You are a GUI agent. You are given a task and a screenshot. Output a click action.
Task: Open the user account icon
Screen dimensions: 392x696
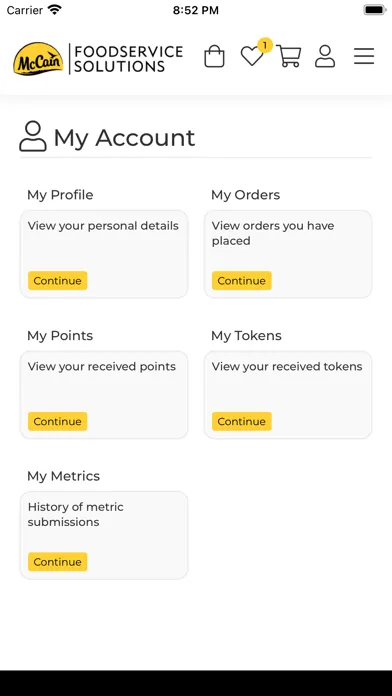tap(325, 56)
